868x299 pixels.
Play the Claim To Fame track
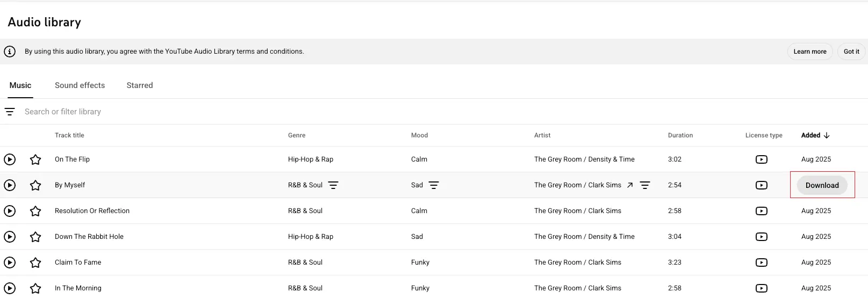click(x=10, y=262)
